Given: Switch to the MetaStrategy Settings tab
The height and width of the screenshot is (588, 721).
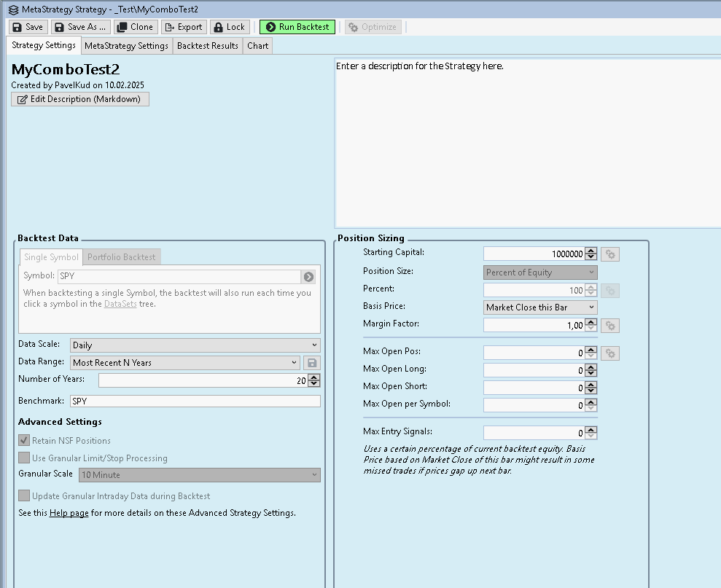Looking at the screenshot, I should pos(126,46).
